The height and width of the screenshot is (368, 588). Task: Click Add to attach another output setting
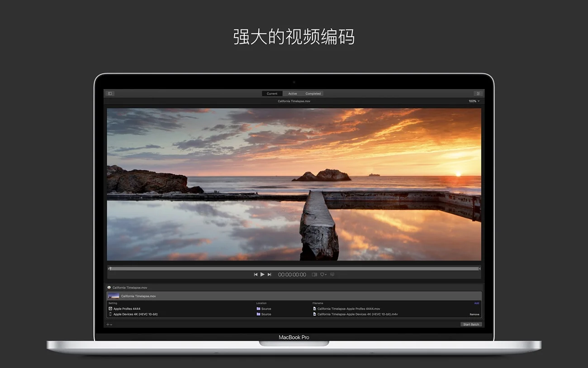coord(476,303)
